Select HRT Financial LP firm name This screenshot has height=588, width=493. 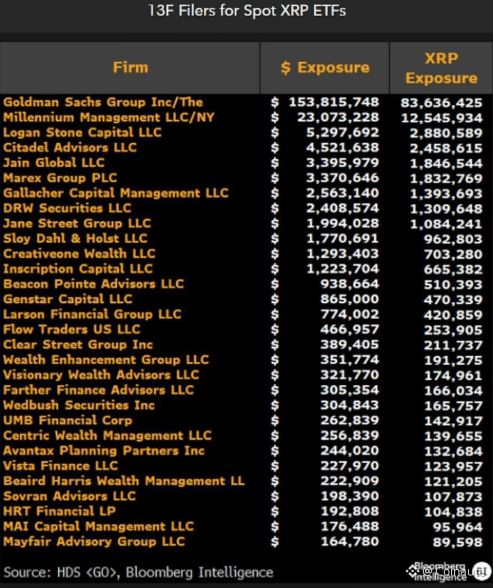59,511
